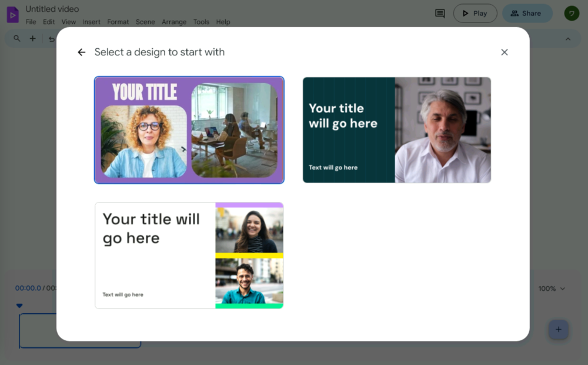This screenshot has width=588, height=365.
Task: Collapse the toolbar with the chevron
Action: (568, 39)
